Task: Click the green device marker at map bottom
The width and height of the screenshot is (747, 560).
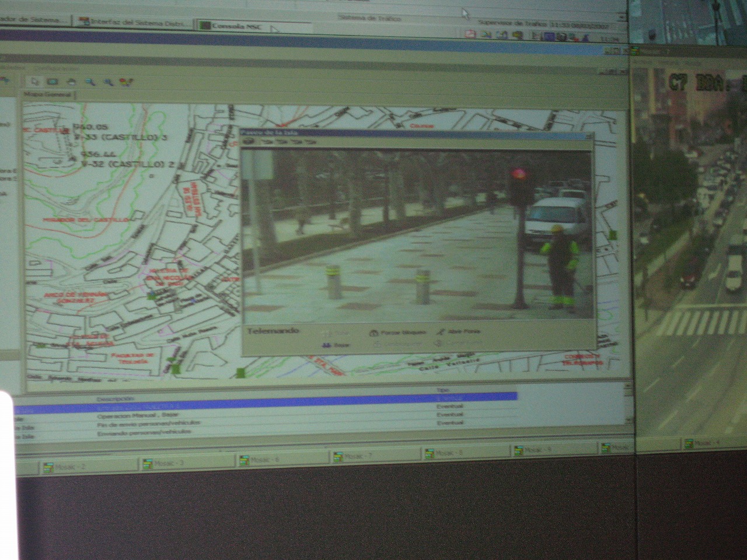Action: [241, 373]
